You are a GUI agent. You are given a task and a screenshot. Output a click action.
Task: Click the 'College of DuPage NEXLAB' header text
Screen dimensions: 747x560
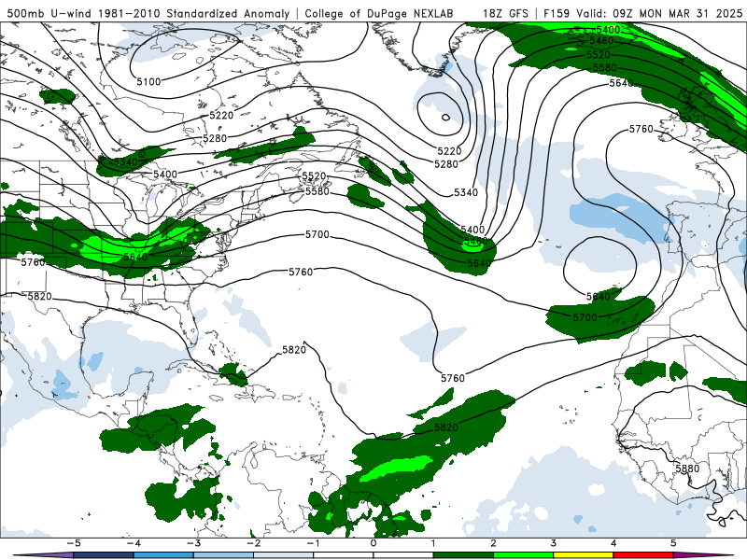[x=379, y=13]
